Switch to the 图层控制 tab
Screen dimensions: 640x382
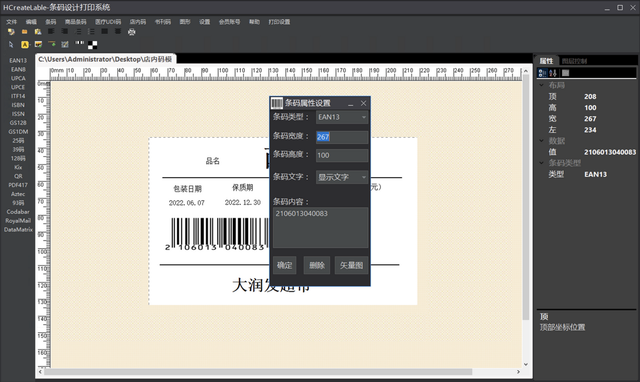tap(574, 61)
